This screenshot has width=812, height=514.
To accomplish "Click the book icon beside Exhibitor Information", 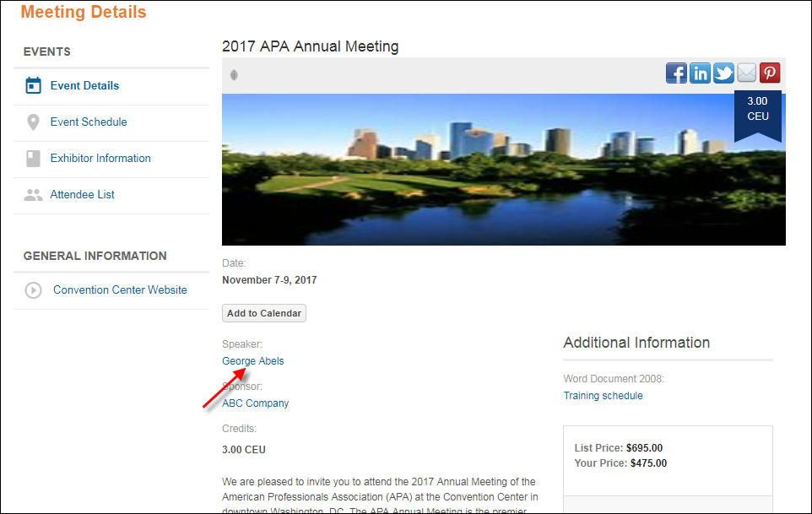I will click(x=33, y=159).
